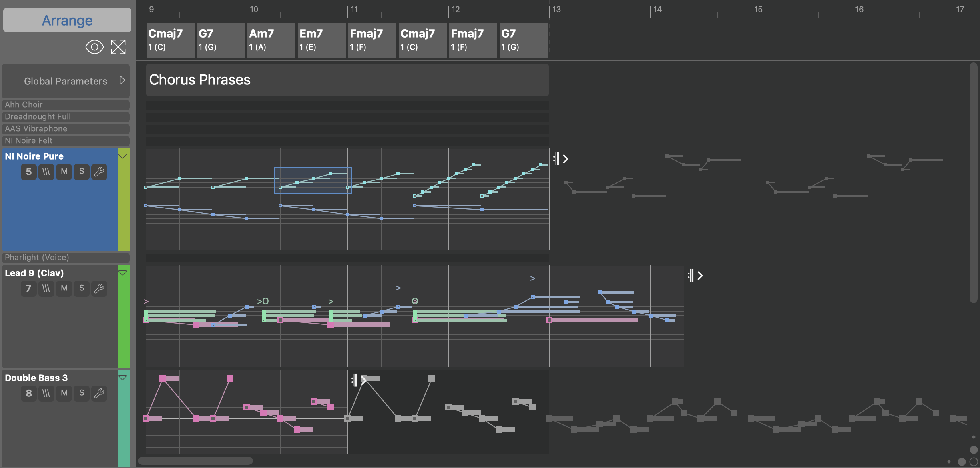Open wrench settings for Double Bass 3
980x468 pixels.
(x=99, y=393)
